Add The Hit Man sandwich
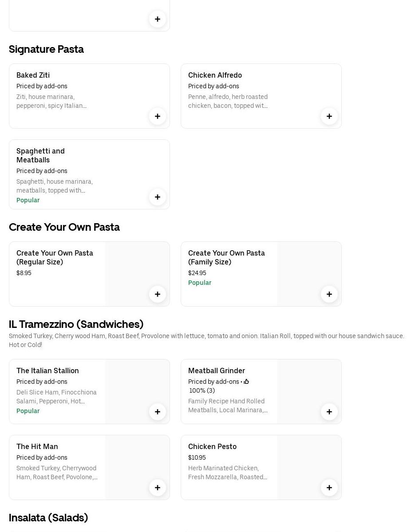 click(158, 488)
